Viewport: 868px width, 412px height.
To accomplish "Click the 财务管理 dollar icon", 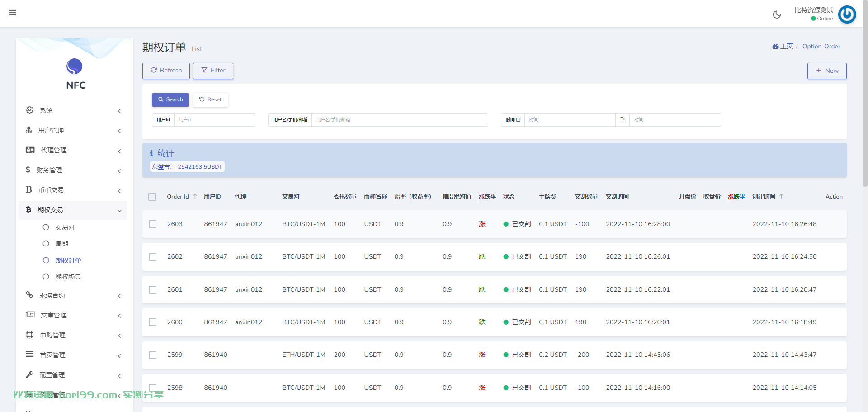I will 28,170.
